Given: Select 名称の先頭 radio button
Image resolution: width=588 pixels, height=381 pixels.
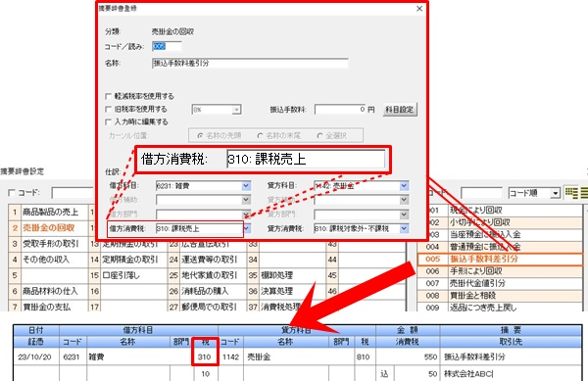Looking at the screenshot, I should [200, 135].
